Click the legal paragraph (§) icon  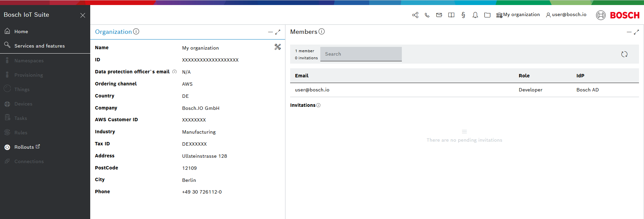click(x=463, y=15)
